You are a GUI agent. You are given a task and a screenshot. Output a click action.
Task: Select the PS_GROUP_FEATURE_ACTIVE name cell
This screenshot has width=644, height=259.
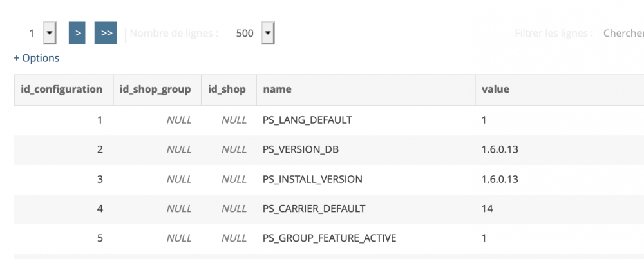tap(329, 238)
